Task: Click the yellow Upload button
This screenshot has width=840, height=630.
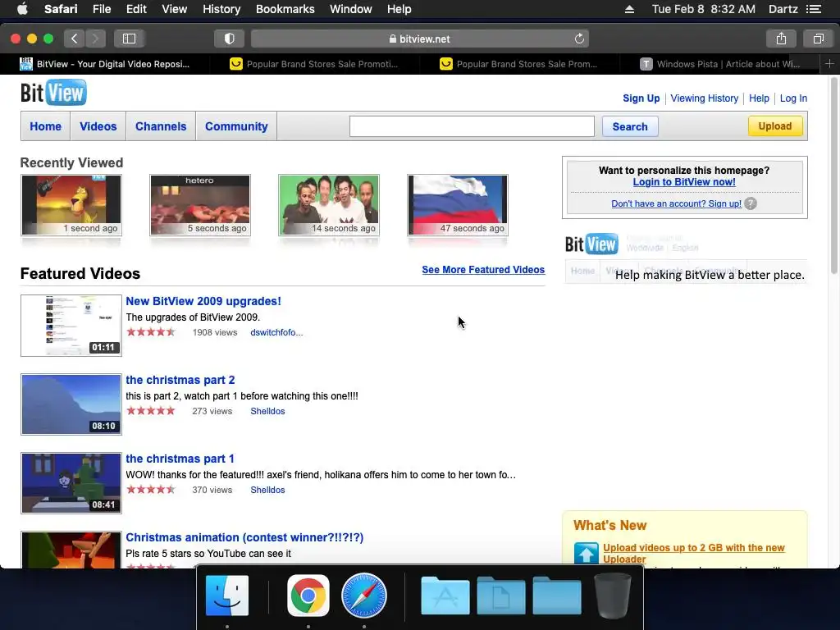Action: pyautogui.click(x=774, y=126)
